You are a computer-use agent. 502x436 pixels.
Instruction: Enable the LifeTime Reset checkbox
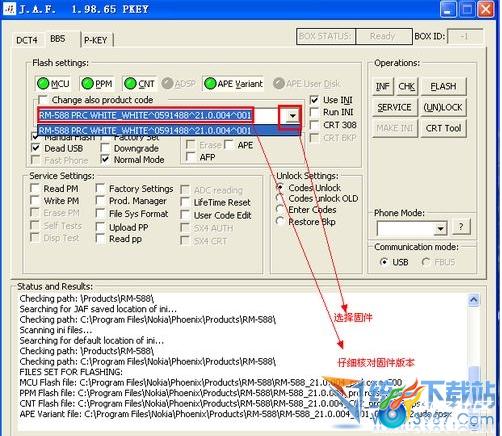click(185, 202)
